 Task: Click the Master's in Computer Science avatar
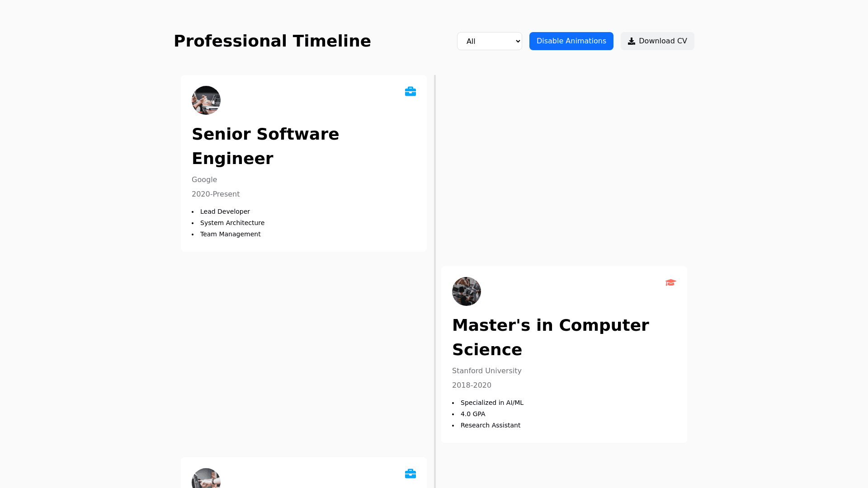click(467, 291)
